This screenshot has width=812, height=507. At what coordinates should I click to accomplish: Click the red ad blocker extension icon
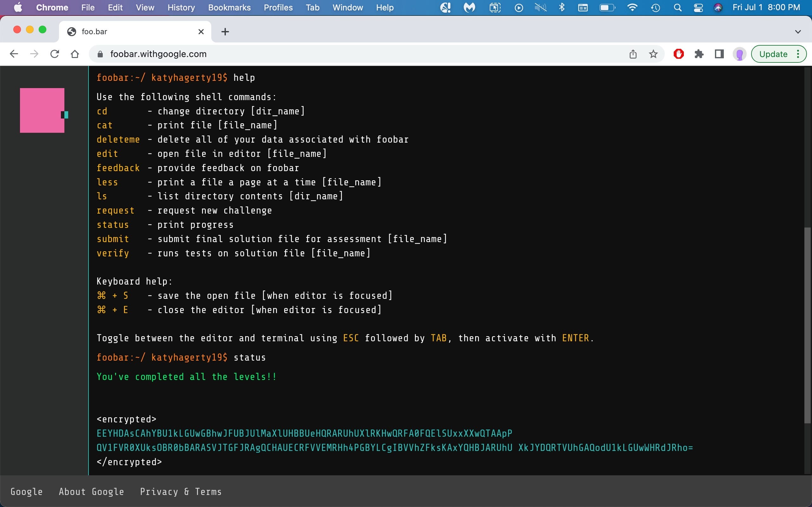(678, 54)
